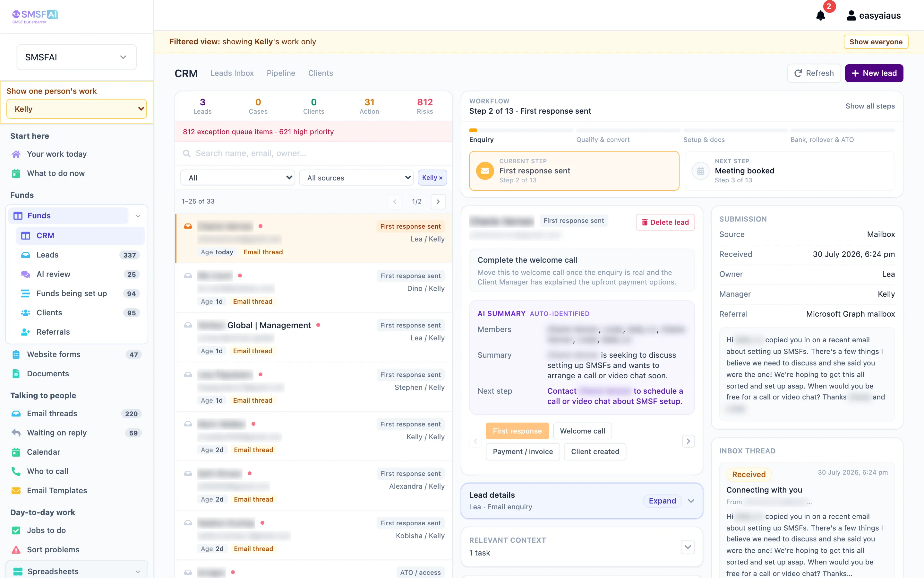Click the Enquiry workflow progress bar

(x=521, y=130)
